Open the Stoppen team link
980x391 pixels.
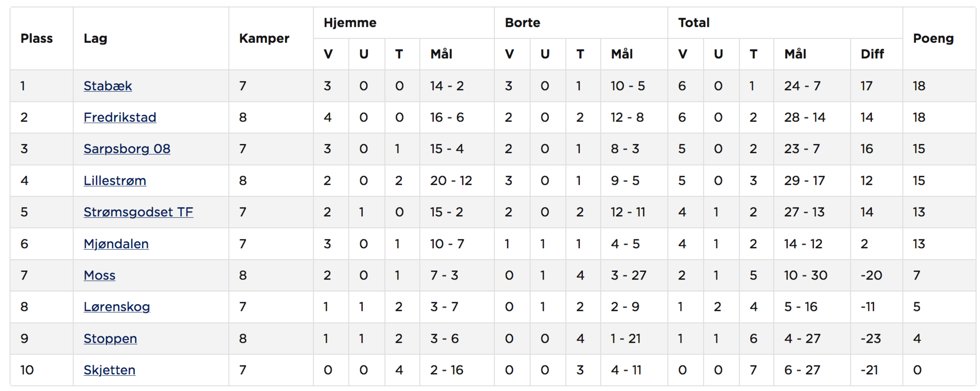(110, 339)
